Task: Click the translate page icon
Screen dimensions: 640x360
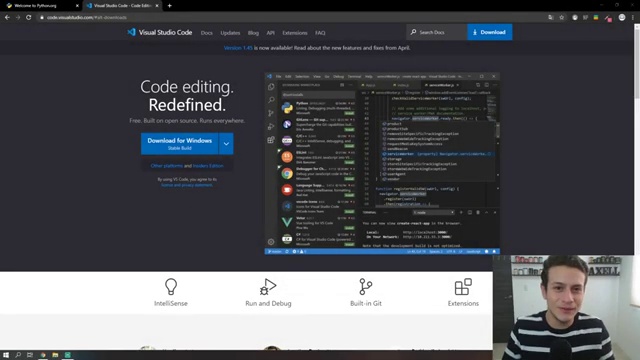Action: point(551,17)
